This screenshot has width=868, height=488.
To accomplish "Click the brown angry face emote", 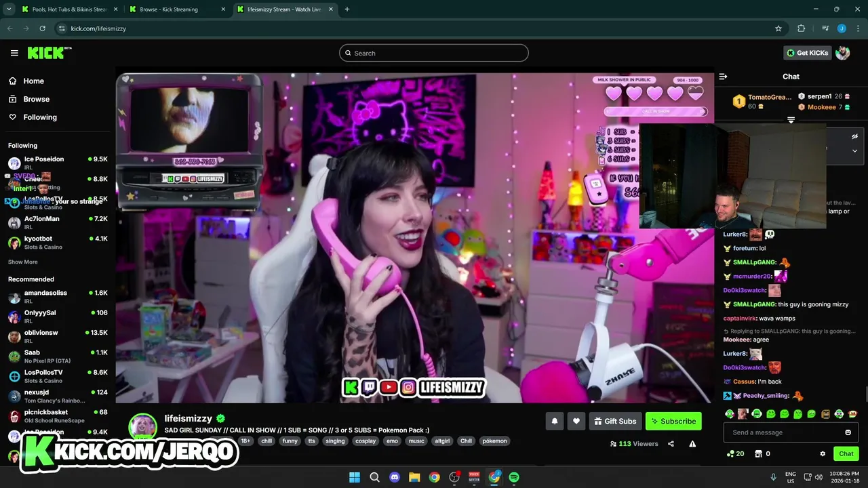I will point(825,413).
